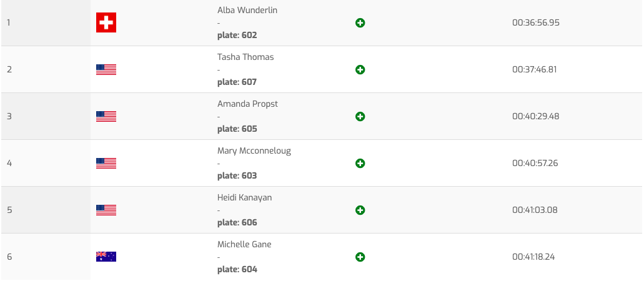The image size is (644, 281).
Task: Click the Swiss flag icon
Action: [x=106, y=23]
